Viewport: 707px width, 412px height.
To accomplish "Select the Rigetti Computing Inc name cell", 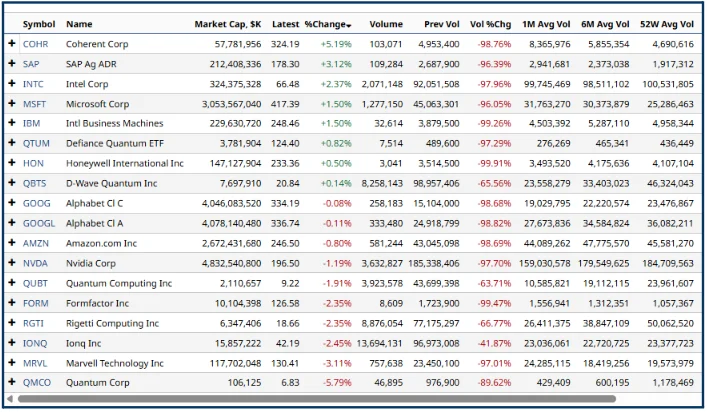I will (x=113, y=323).
